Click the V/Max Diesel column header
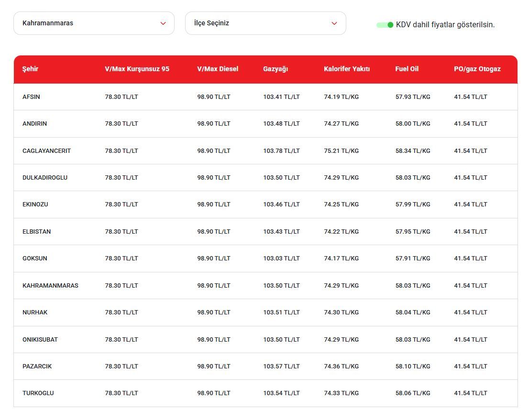Viewport: 529px width, 420px height. click(218, 69)
